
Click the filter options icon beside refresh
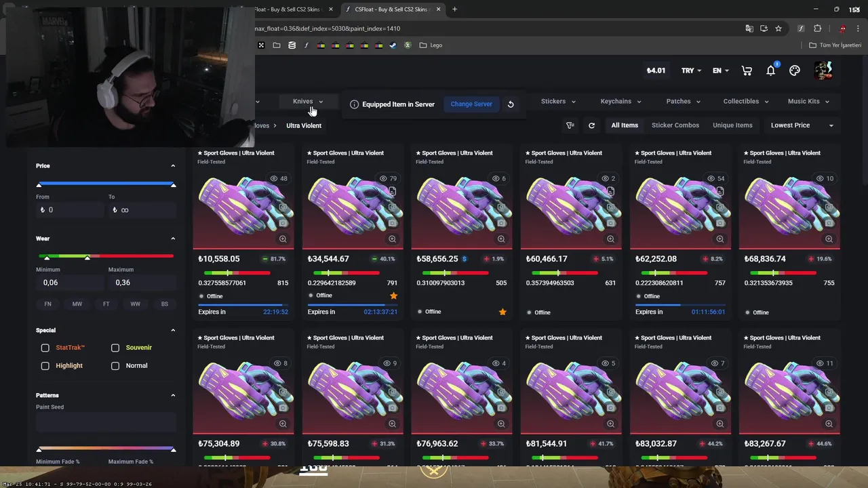pyautogui.click(x=570, y=125)
